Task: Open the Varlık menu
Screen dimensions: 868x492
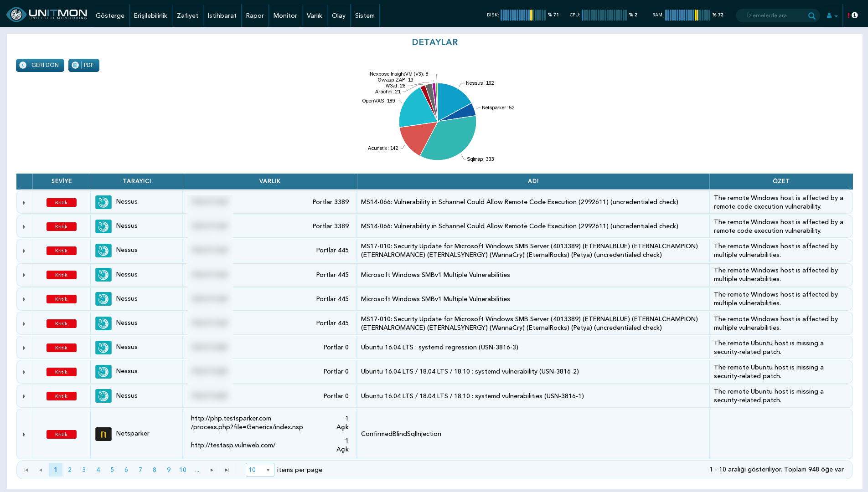Action: 315,15
